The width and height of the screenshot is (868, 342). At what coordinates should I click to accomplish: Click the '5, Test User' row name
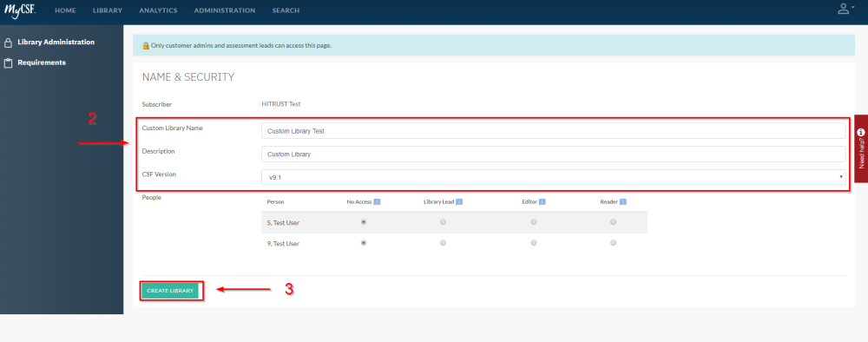[282, 223]
